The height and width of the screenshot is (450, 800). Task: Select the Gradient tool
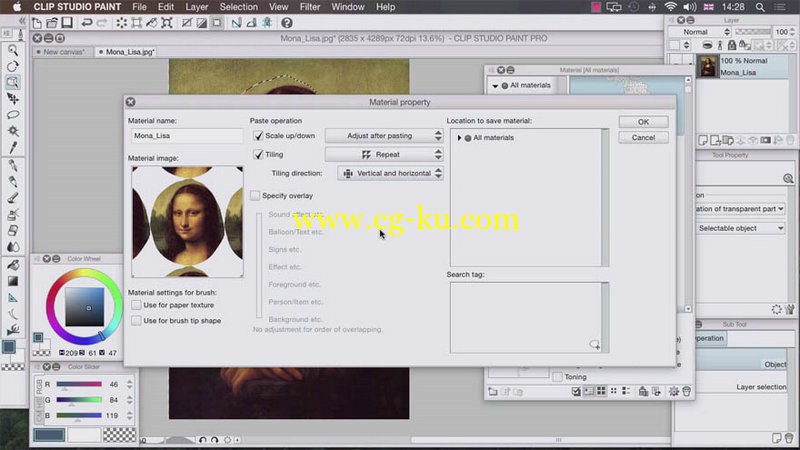(13, 281)
